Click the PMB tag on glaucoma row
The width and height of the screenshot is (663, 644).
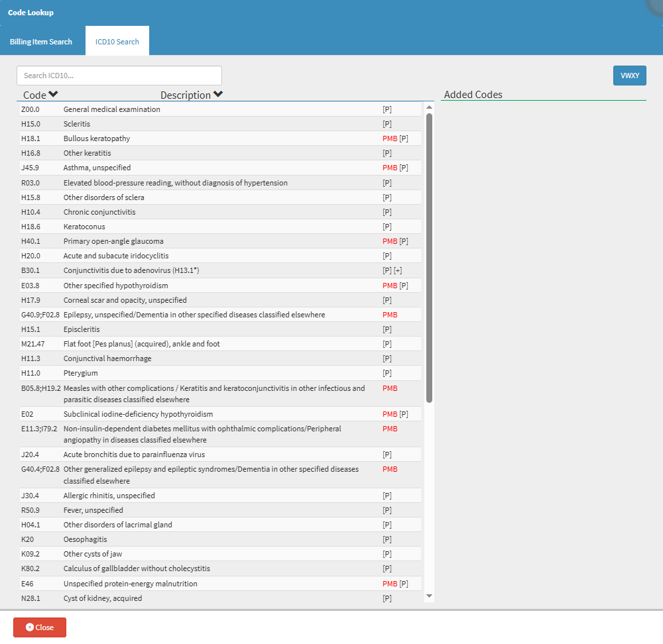pos(390,241)
